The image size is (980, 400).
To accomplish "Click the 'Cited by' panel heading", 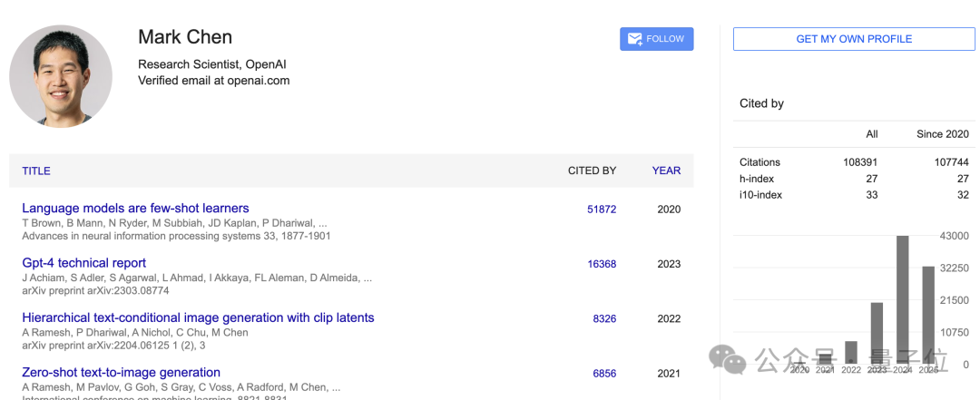I will pyautogui.click(x=761, y=103).
